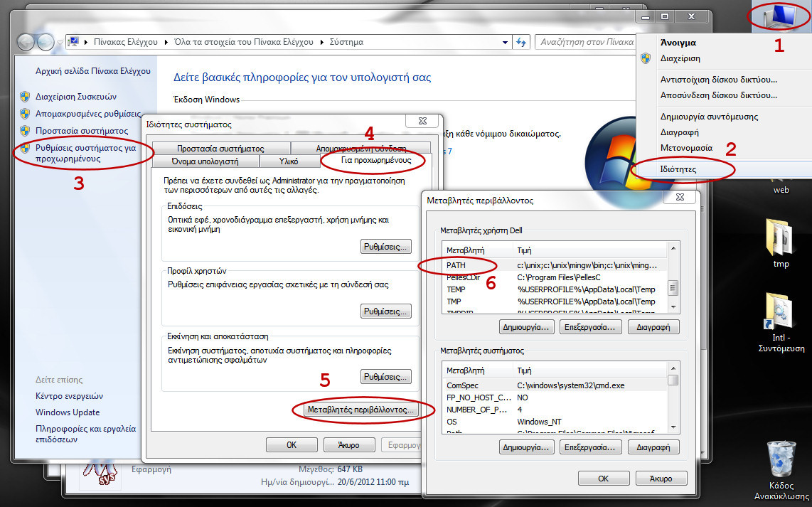
Task: Open the recent pages dropdown next to forward arrow
Action: click(60, 43)
